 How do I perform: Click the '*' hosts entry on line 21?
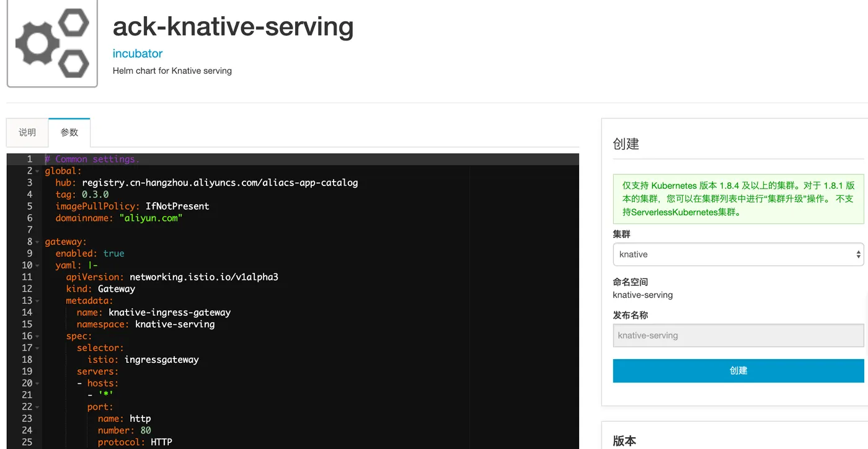105,394
